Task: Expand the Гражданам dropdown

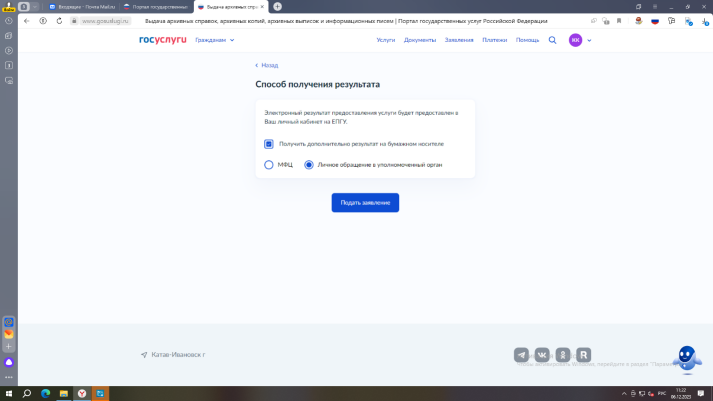Action: click(215, 40)
